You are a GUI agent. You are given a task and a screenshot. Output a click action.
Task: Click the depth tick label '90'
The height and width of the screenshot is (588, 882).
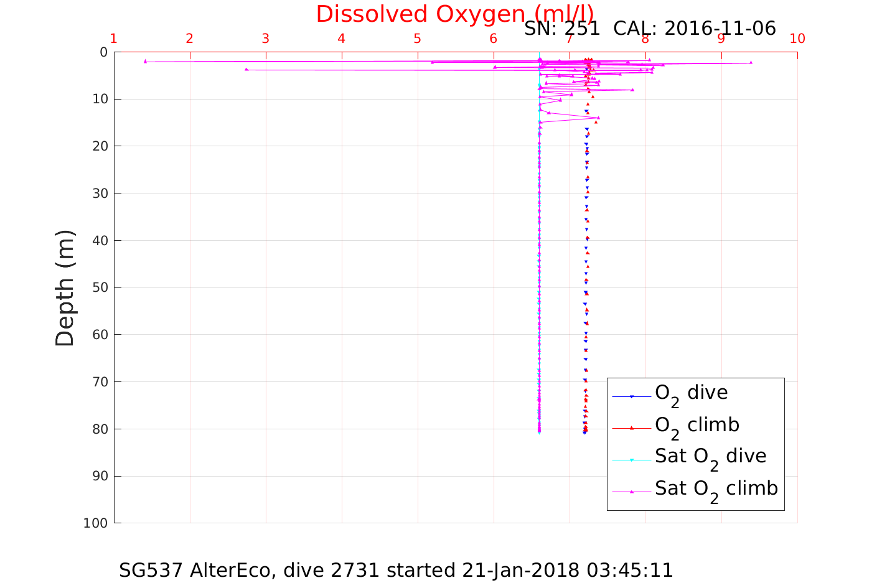pyautogui.click(x=100, y=476)
